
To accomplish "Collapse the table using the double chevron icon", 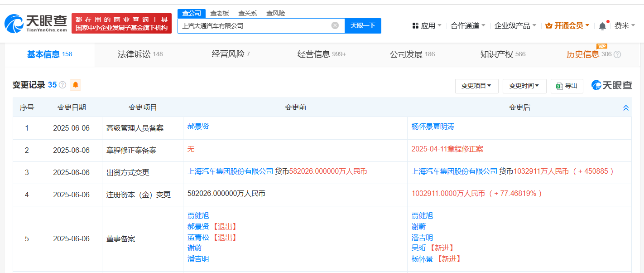I will click(x=625, y=108).
